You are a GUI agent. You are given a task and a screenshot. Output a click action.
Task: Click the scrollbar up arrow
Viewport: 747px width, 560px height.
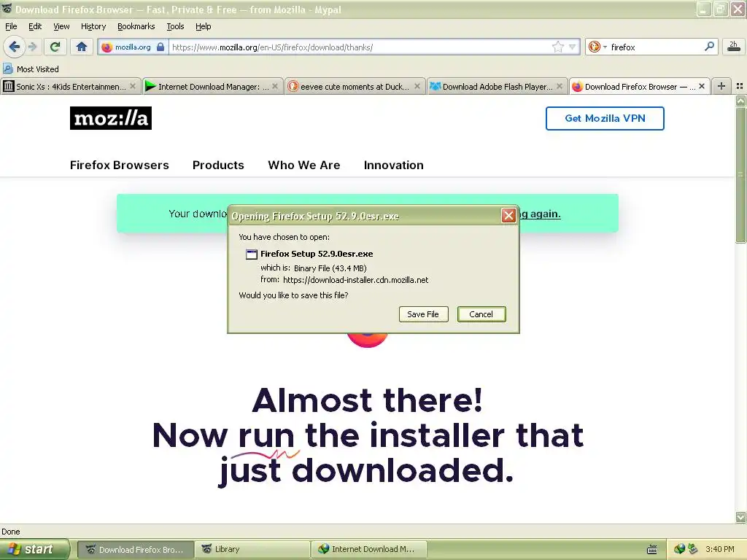741,101
